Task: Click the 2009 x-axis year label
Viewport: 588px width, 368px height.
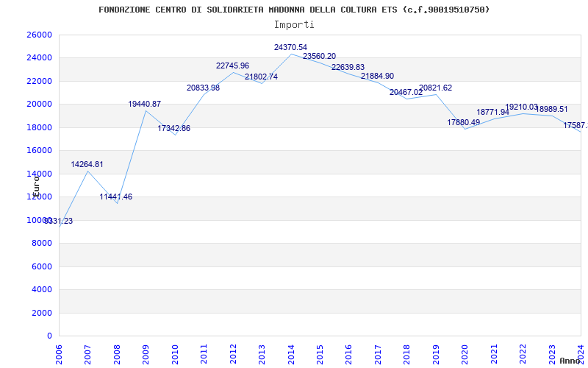Action: click(146, 354)
